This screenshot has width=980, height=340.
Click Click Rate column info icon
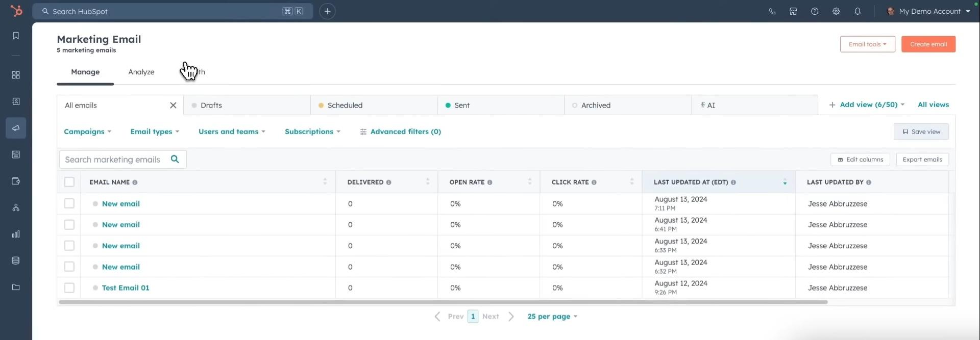pyautogui.click(x=594, y=182)
